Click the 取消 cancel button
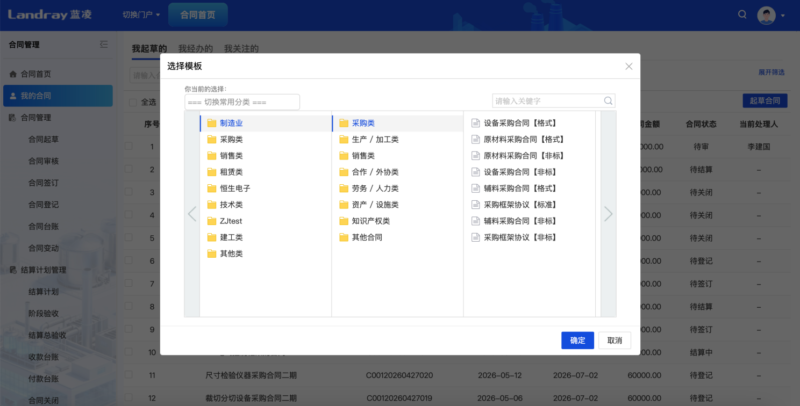Screen dimensions: 800x406 click(x=615, y=340)
